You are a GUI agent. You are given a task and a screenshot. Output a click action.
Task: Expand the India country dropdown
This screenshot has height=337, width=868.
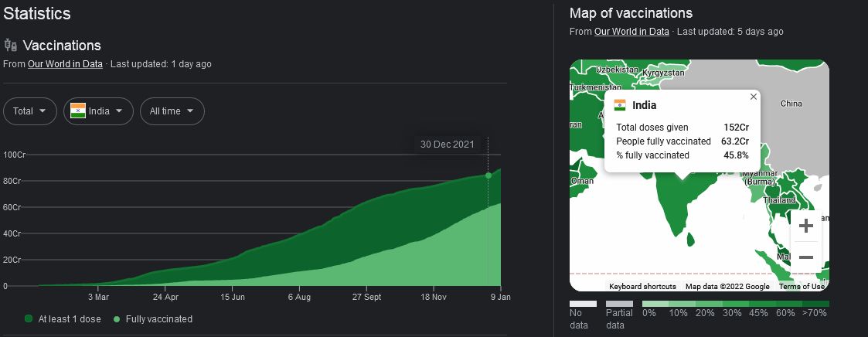point(98,111)
